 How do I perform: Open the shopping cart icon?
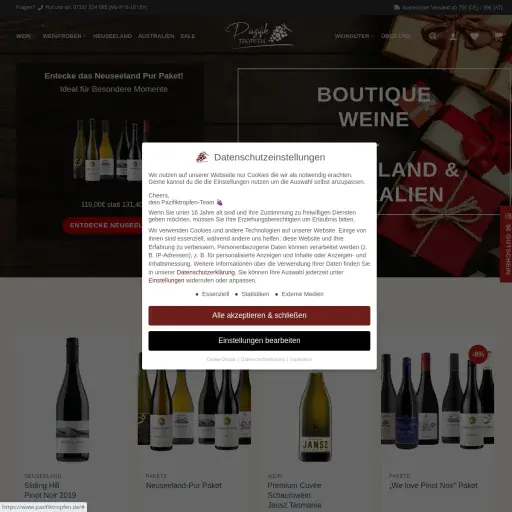[x=498, y=36]
